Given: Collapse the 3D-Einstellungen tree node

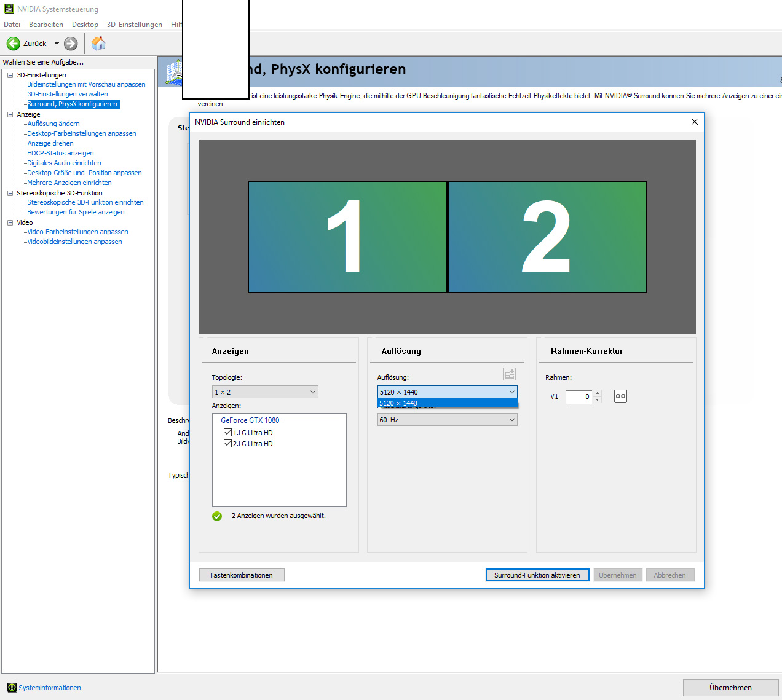Looking at the screenshot, I should coord(10,75).
